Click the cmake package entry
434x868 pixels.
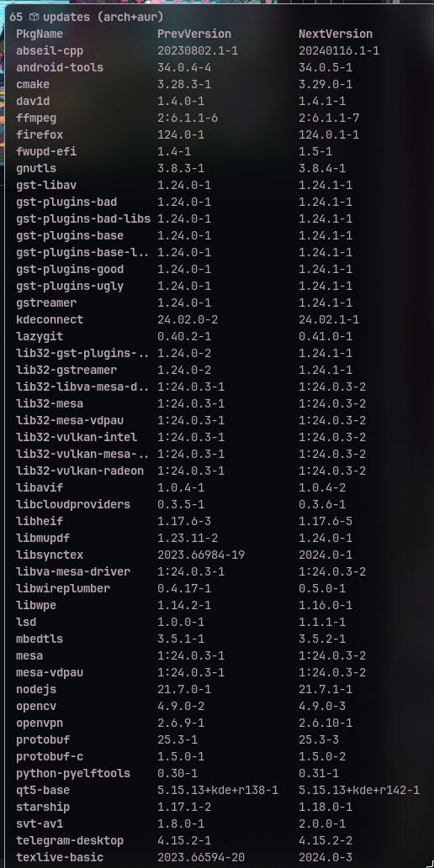click(33, 84)
